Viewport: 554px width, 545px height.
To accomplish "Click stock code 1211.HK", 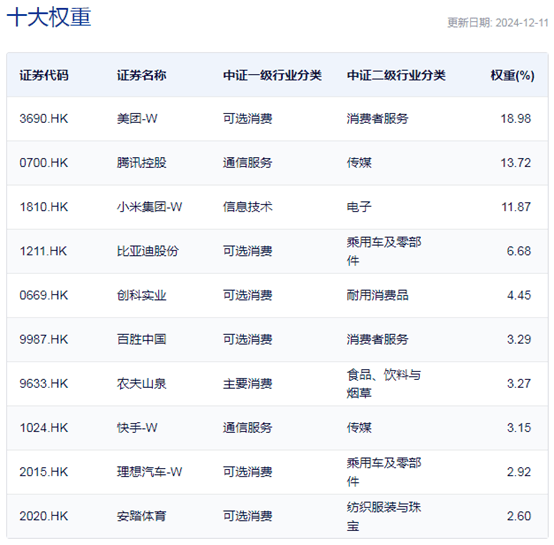I will (43, 251).
